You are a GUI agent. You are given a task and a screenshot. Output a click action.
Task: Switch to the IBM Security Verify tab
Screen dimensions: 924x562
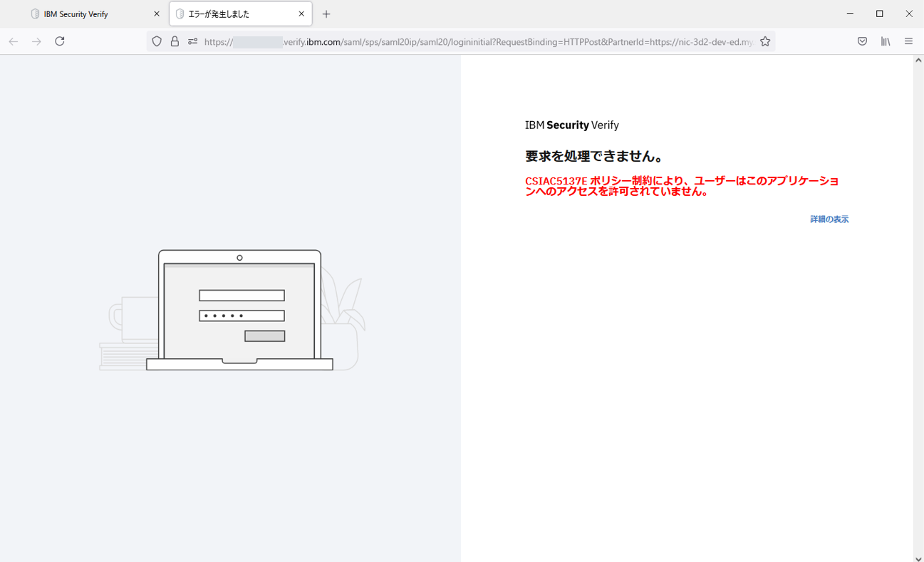(97, 14)
